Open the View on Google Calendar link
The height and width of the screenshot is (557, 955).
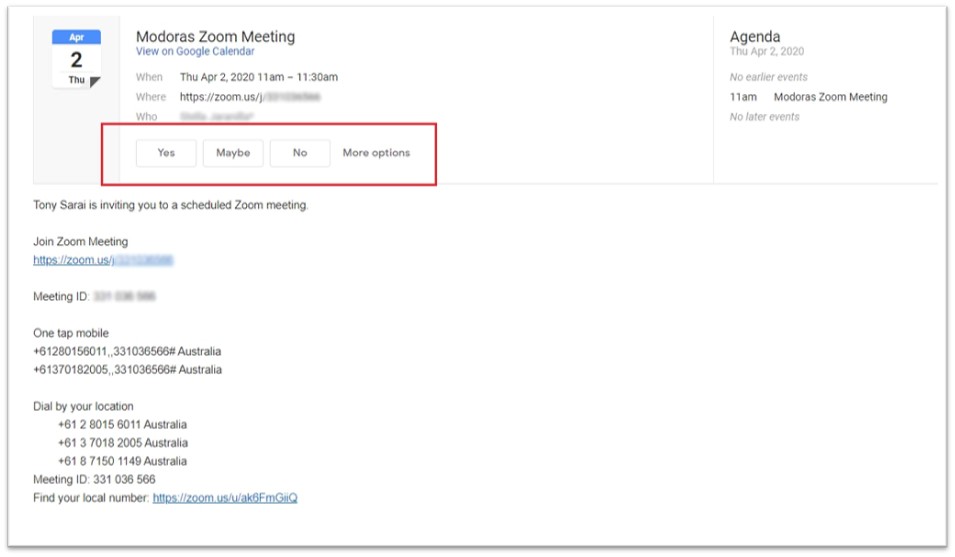195,52
